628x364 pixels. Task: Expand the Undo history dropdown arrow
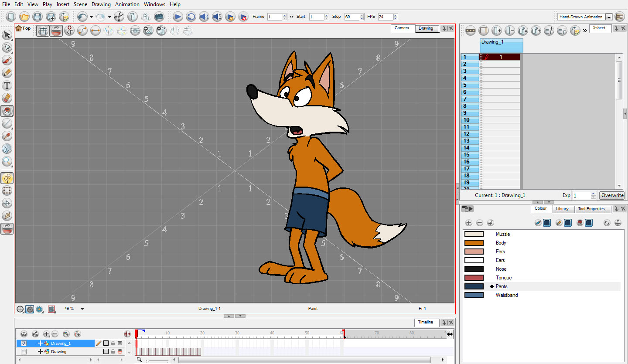[91, 17]
